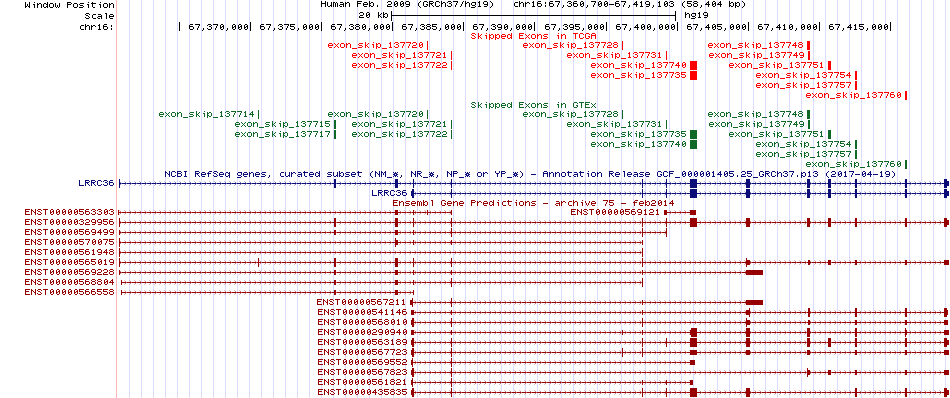Select red TCGA item exon_skip_137748
Viewport: 950px width, 398px height.
point(756,45)
